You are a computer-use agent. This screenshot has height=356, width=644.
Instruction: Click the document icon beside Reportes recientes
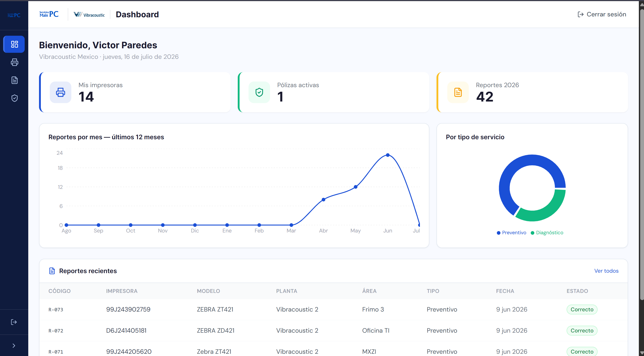52,271
